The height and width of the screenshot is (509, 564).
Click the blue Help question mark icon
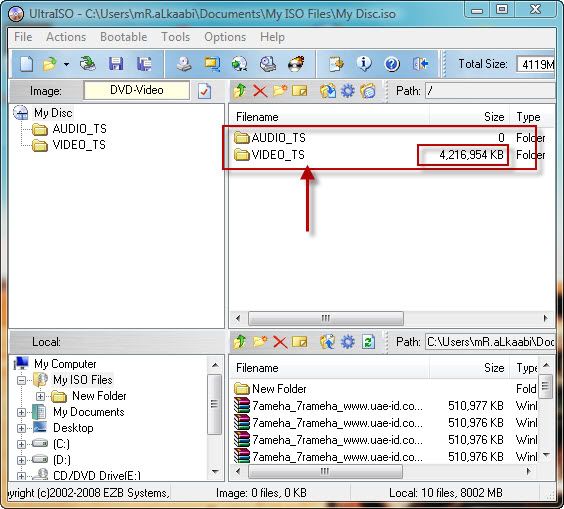392,64
